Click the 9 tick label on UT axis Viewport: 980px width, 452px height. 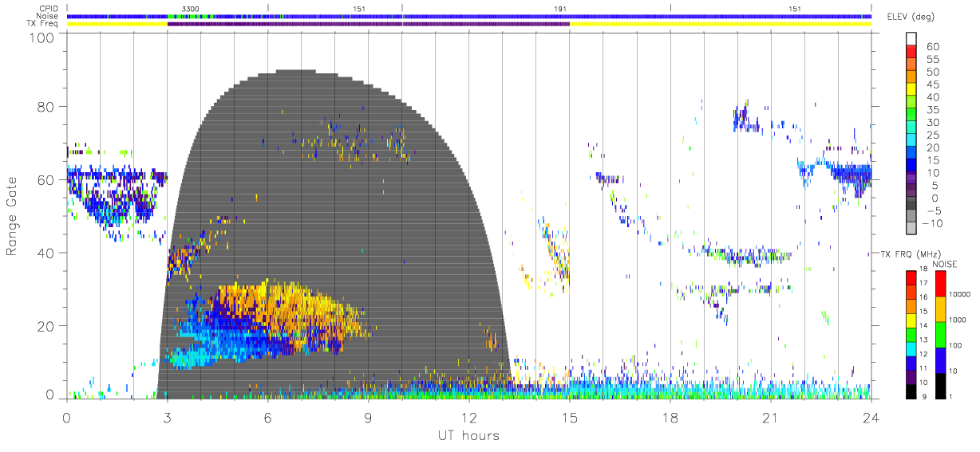click(x=368, y=417)
